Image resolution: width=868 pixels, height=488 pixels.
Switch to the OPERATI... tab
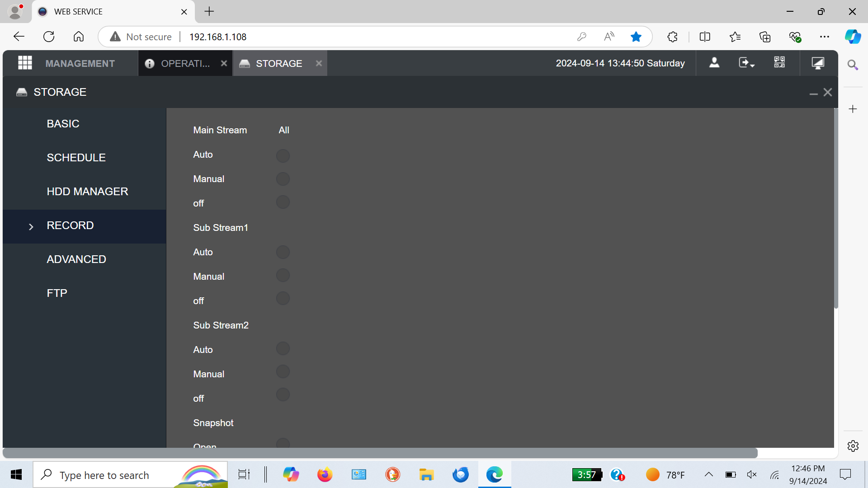point(185,63)
